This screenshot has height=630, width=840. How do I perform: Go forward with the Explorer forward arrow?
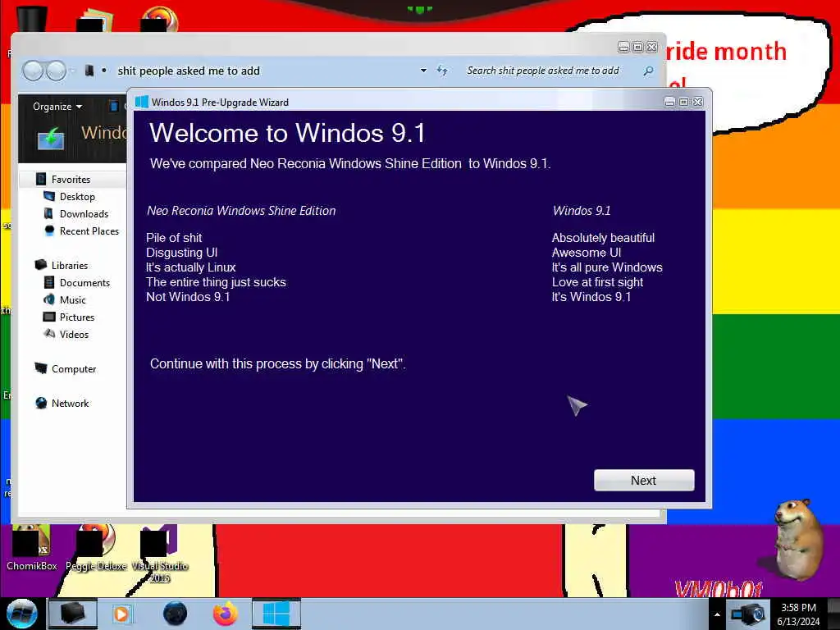tap(56, 71)
